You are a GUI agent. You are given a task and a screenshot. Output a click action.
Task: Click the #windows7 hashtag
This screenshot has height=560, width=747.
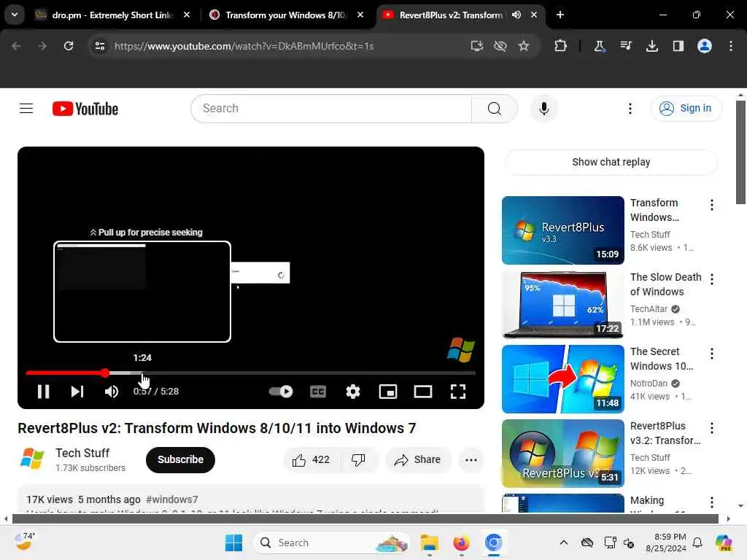(x=171, y=499)
